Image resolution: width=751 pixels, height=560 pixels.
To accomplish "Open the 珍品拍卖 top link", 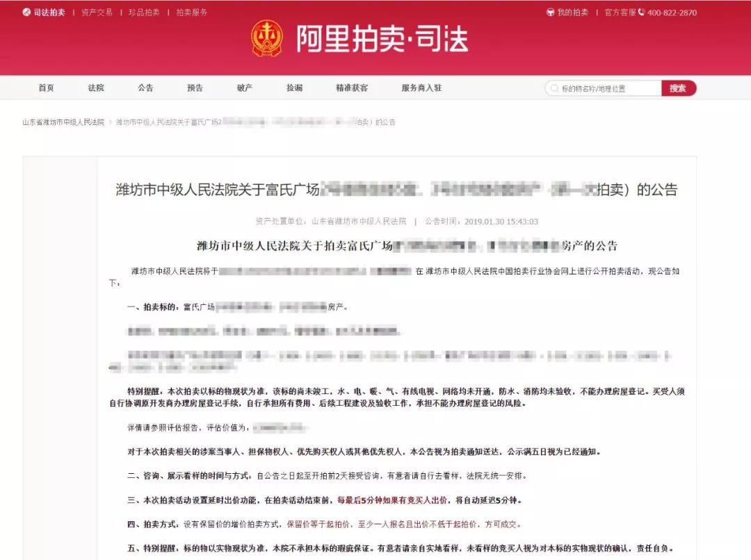I will pyautogui.click(x=144, y=13).
